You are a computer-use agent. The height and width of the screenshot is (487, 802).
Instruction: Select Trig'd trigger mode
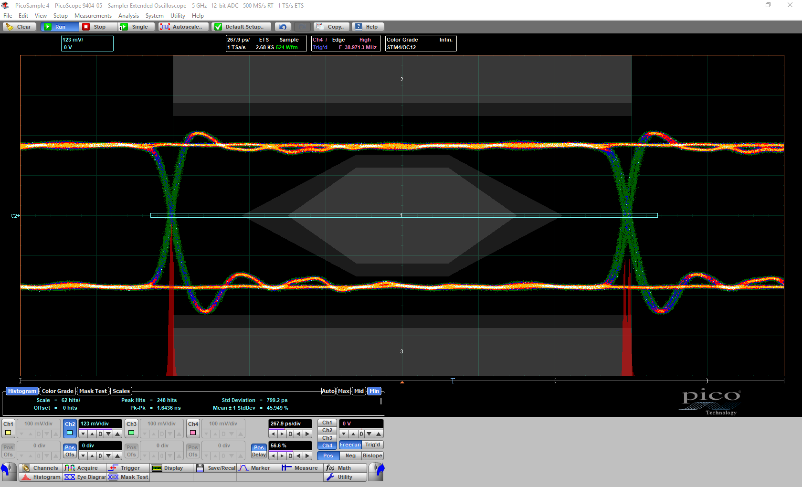[x=372, y=445]
